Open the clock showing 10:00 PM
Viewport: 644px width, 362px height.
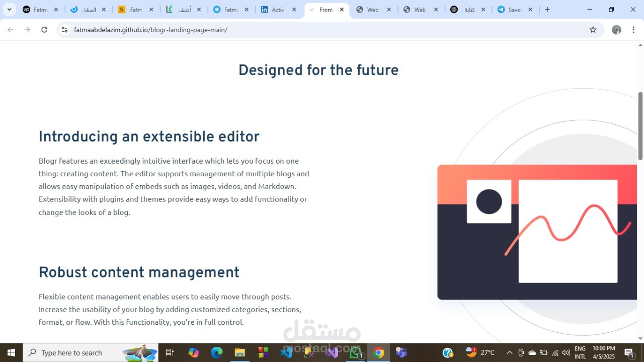(604, 352)
